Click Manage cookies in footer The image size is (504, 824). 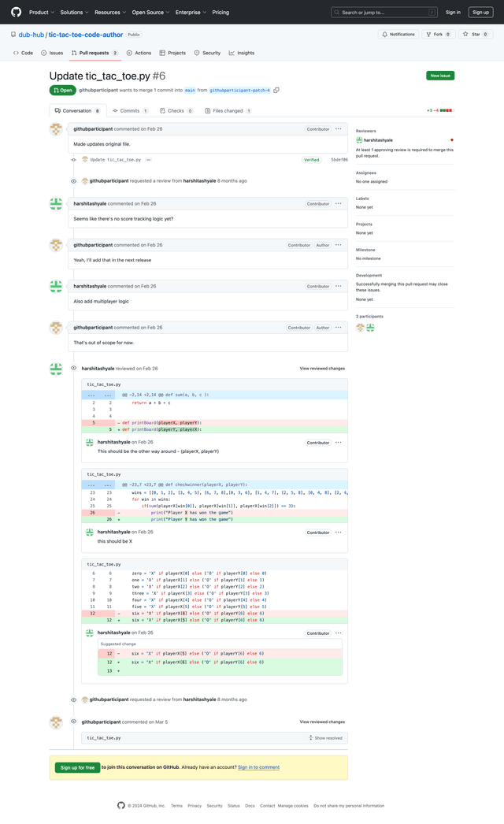293,806
